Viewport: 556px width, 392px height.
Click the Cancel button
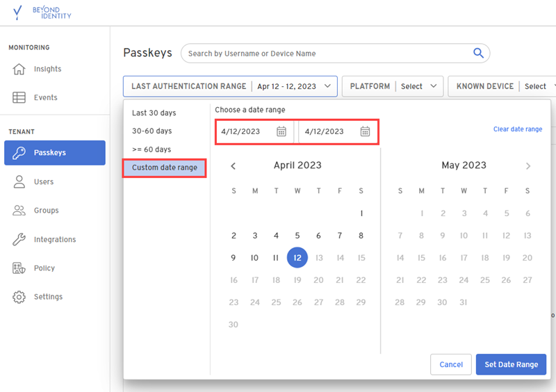pyautogui.click(x=451, y=364)
